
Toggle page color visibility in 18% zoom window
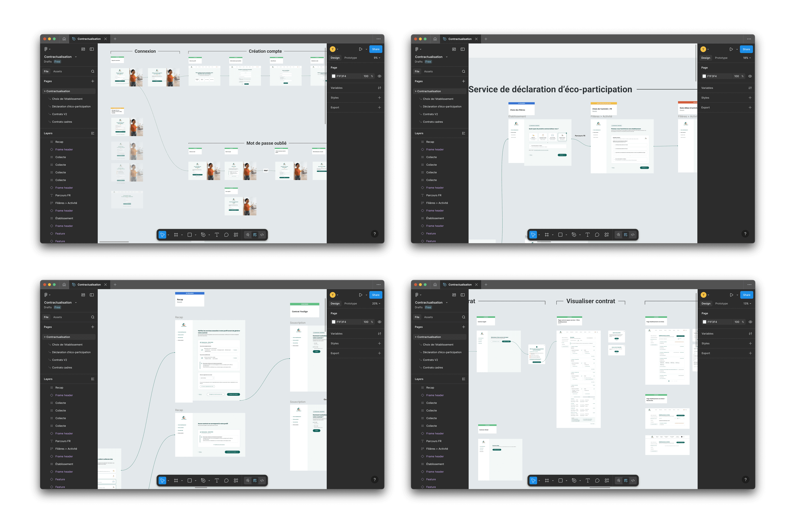click(x=750, y=76)
